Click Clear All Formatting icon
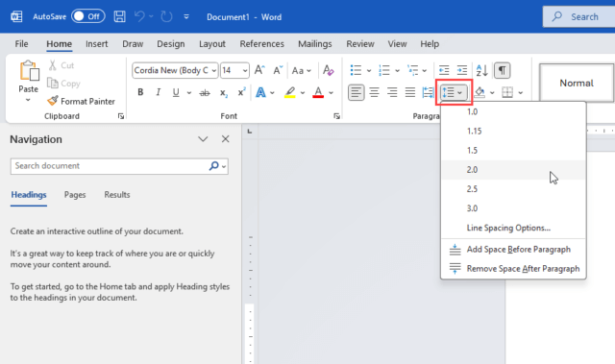The height and width of the screenshot is (364, 615). [x=329, y=70]
